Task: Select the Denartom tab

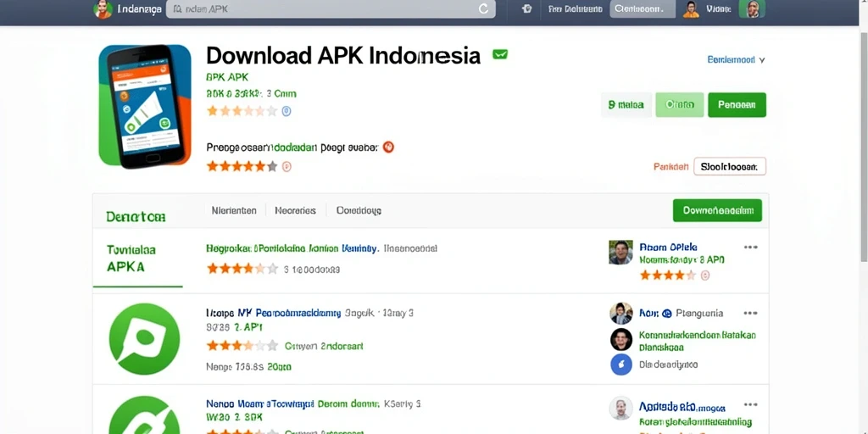Action: (x=136, y=216)
